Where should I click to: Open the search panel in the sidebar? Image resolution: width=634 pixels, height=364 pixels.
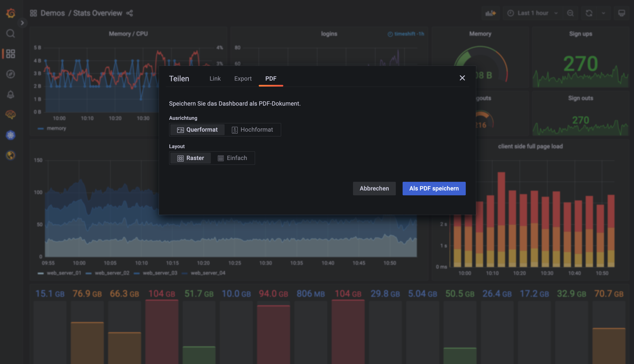[x=10, y=33]
